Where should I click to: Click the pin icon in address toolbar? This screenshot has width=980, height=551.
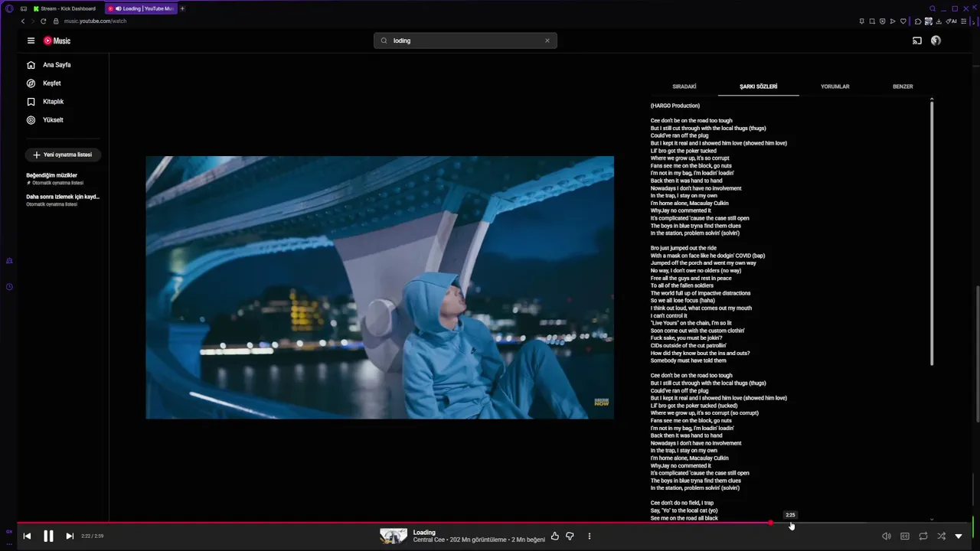pos(862,21)
